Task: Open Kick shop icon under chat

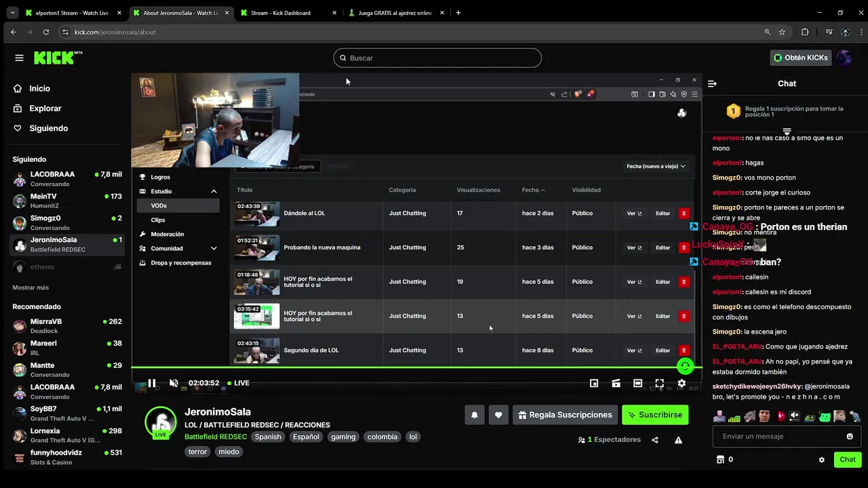Action: (x=720, y=460)
